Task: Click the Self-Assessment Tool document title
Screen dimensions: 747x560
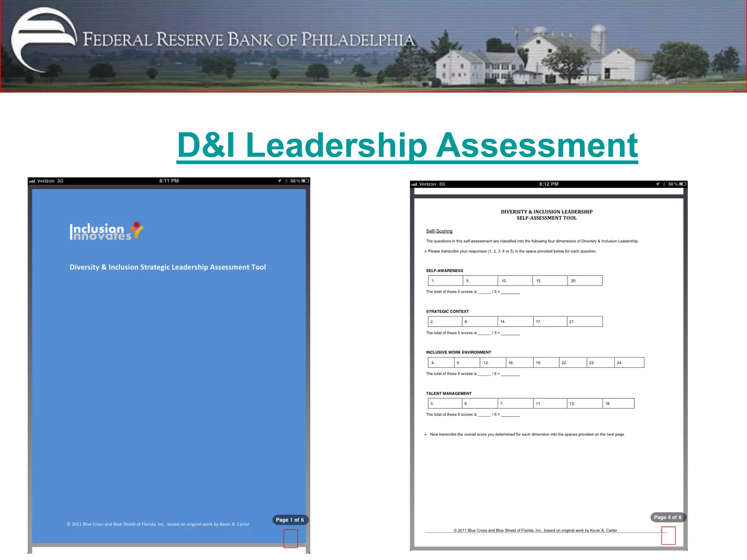Action: click(x=547, y=215)
